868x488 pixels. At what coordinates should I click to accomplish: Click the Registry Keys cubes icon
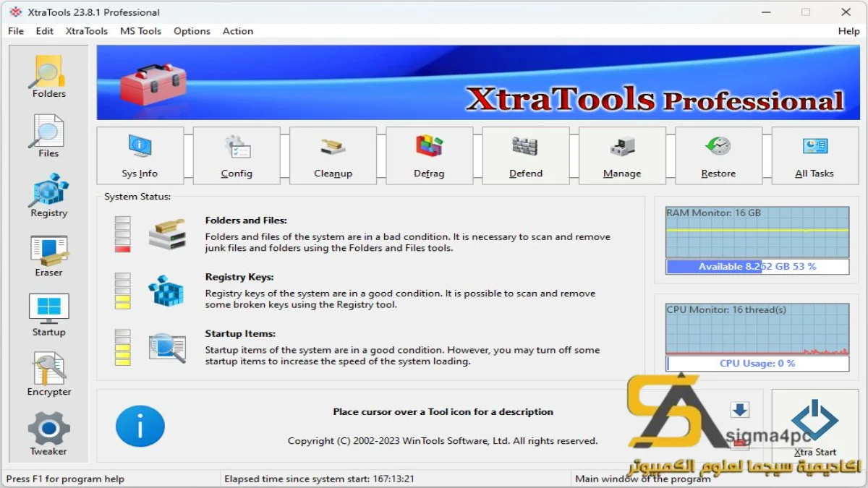pyautogui.click(x=166, y=291)
